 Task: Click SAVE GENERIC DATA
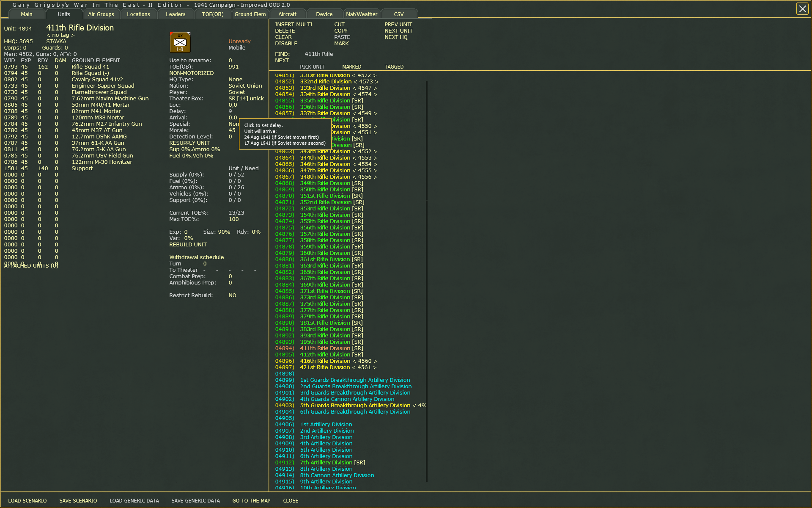coord(196,501)
